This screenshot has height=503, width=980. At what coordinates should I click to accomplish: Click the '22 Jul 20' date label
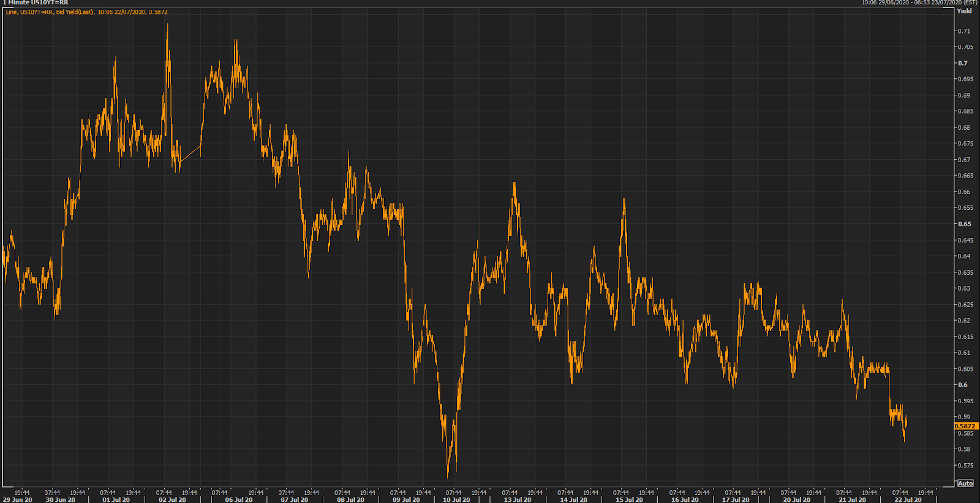click(908, 499)
